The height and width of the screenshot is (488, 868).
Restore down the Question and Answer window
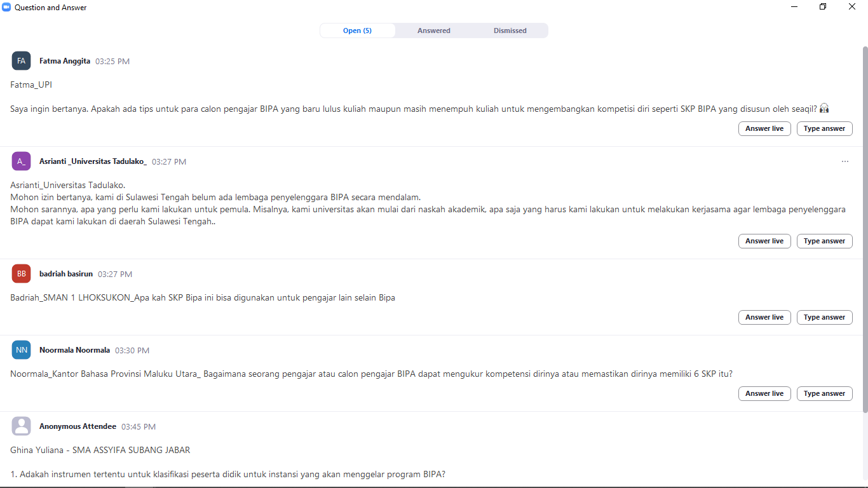(x=823, y=7)
